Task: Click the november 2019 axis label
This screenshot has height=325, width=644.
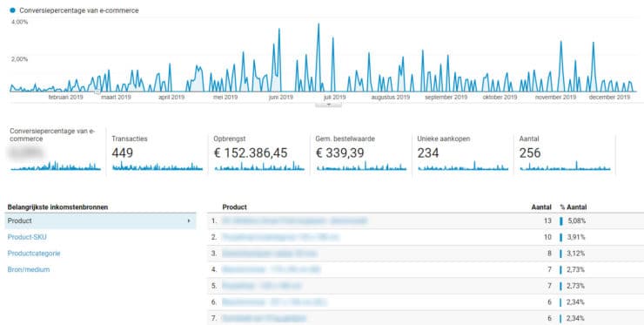Action: coord(555,98)
